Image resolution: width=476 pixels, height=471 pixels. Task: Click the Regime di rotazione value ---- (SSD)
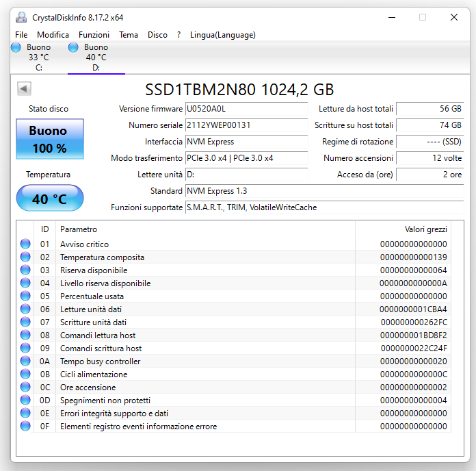coord(430,142)
